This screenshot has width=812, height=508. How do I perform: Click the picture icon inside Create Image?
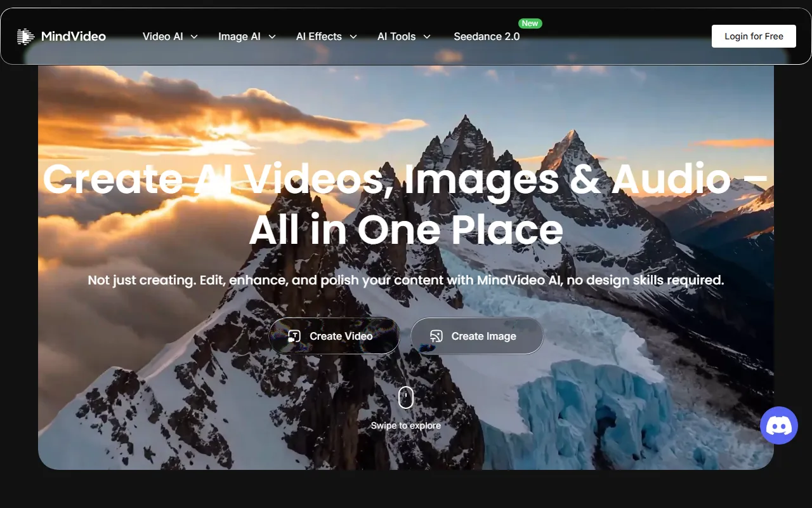coord(436,336)
